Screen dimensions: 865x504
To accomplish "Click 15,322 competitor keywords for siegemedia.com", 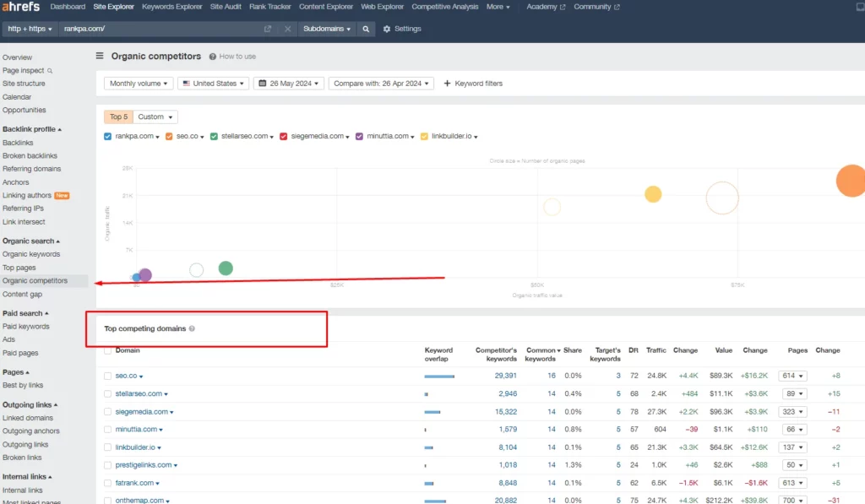I will [505, 412].
